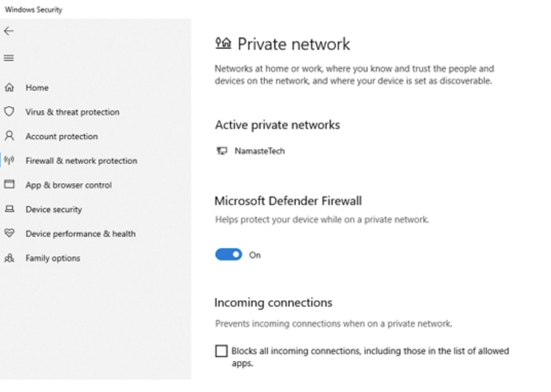551x392 pixels.
Task: Click the Virus & threat protection shield icon
Action: (x=9, y=112)
